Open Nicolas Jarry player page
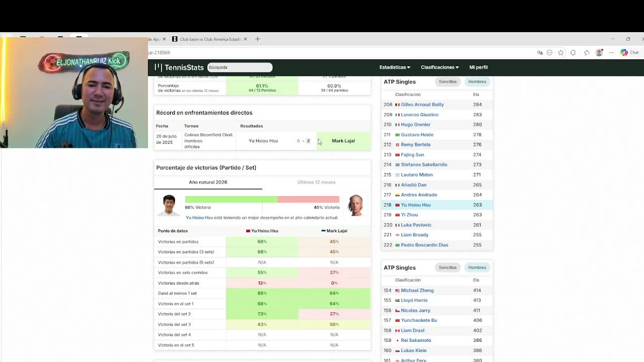644x362 pixels. coord(416,310)
